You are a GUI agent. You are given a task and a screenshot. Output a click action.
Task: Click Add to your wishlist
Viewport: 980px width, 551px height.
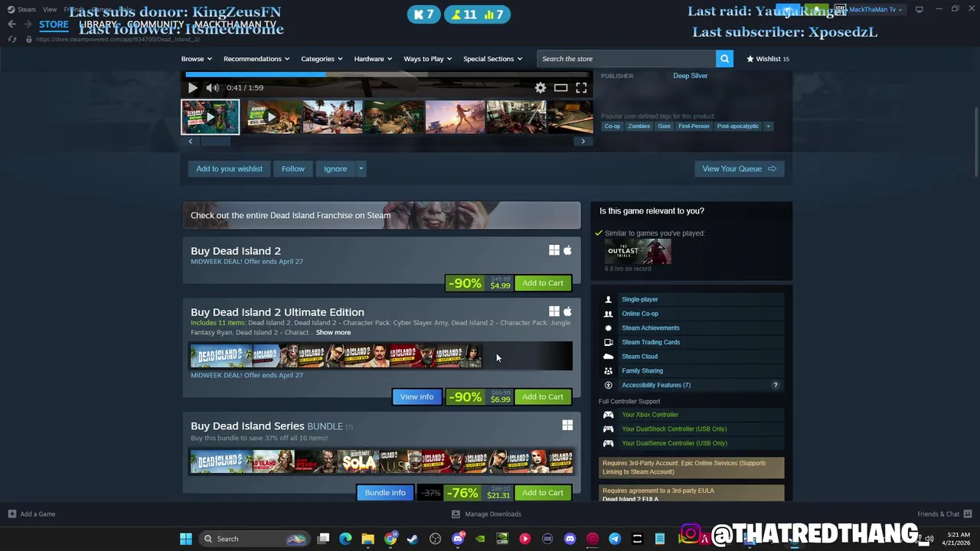pos(229,169)
